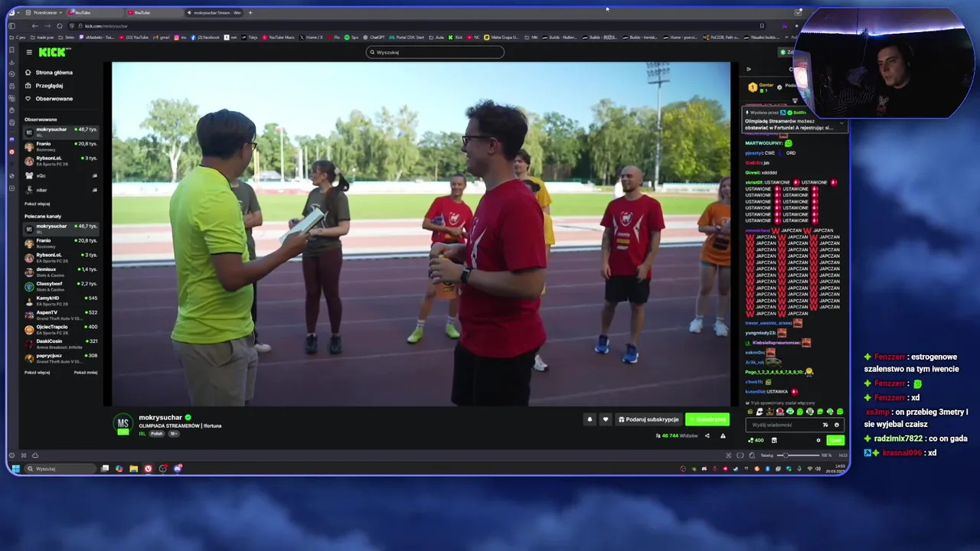Show fewer recommended channels (Pokaż mniej)
Viewport: 980px width, 551px height.
click(x=86, y=372)
